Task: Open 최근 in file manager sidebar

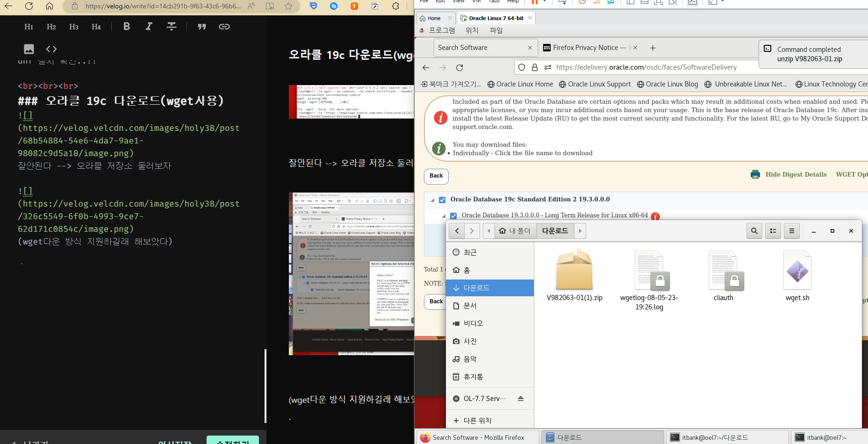Action: (490, 252)
